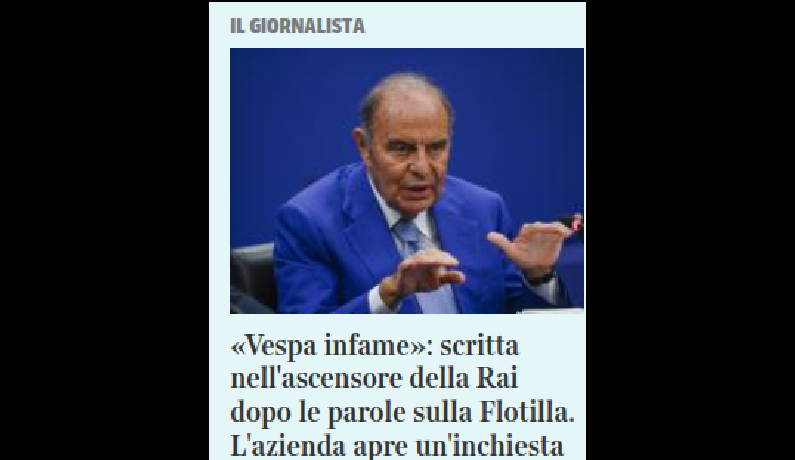The height and width of the screenshot is (460, 795).
Task: Click the black margin right of the article card
Action: 691,230
